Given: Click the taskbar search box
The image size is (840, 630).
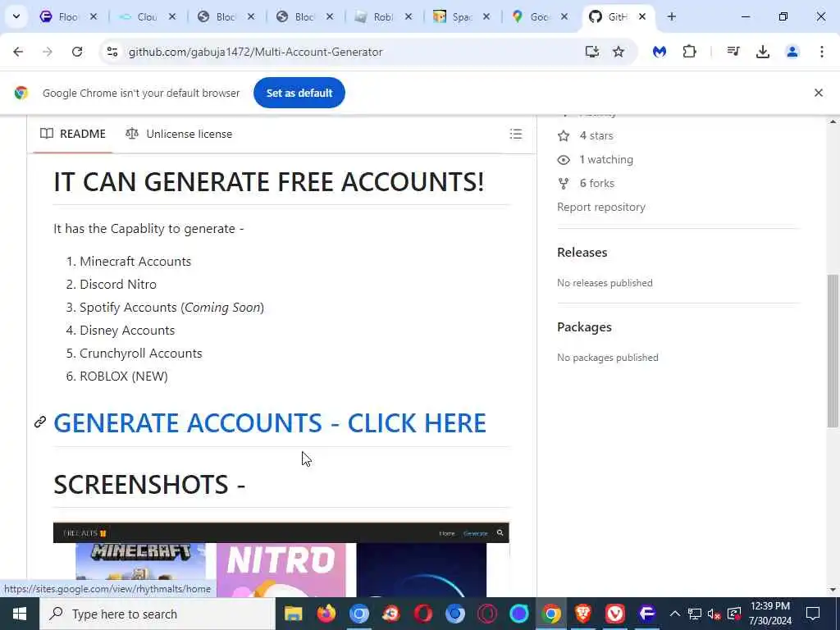Looking at the screenshot, I should [157, 614].
